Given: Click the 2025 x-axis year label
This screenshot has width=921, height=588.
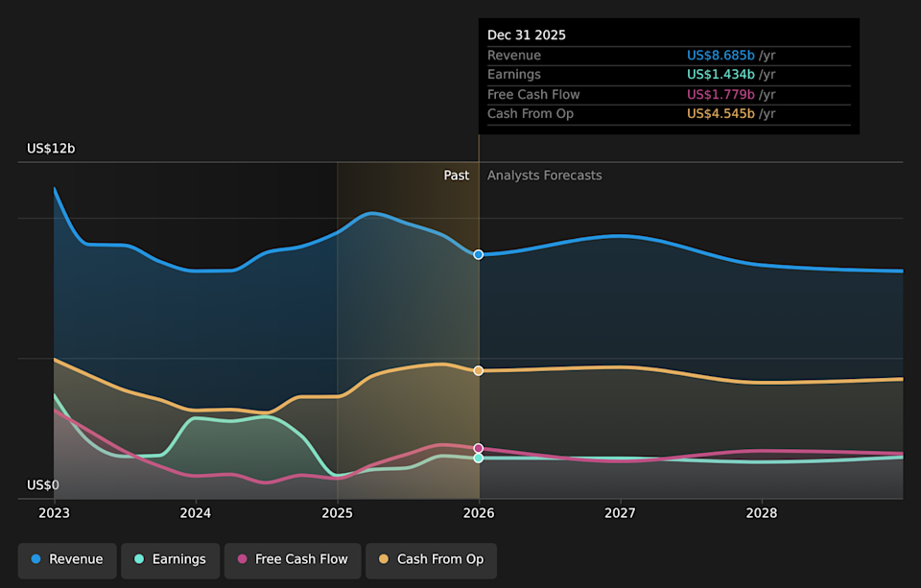Looking at the screenshot, I should pyautogui.click(x=337, y=513).
